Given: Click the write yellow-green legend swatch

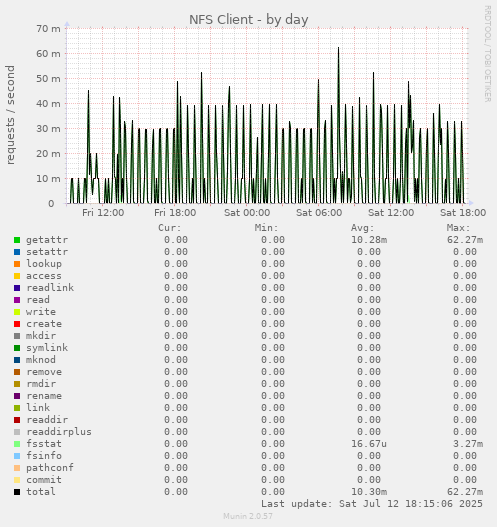Looking at the screenshot, I should 17,312.
